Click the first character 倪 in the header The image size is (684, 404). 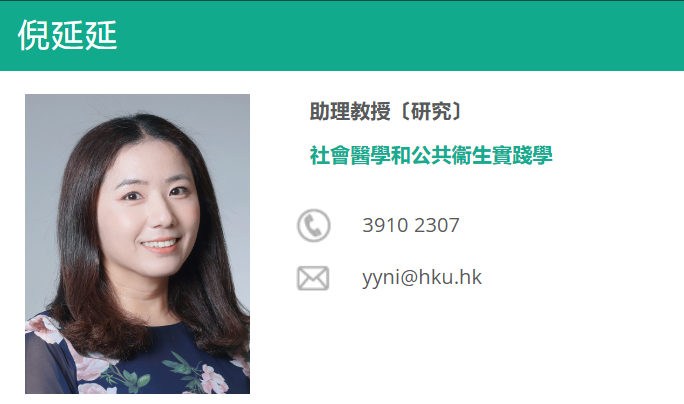(34, 35)
